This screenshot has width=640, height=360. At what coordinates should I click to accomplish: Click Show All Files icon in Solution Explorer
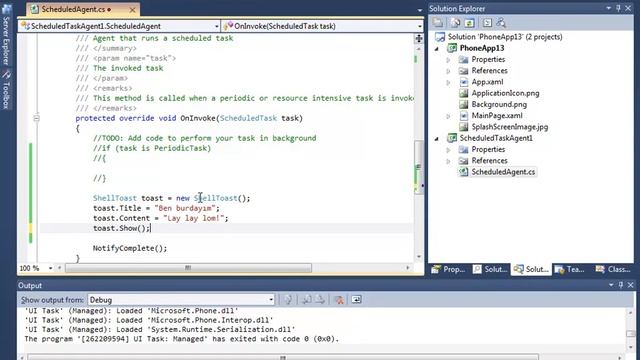click(x=455, y=23)
